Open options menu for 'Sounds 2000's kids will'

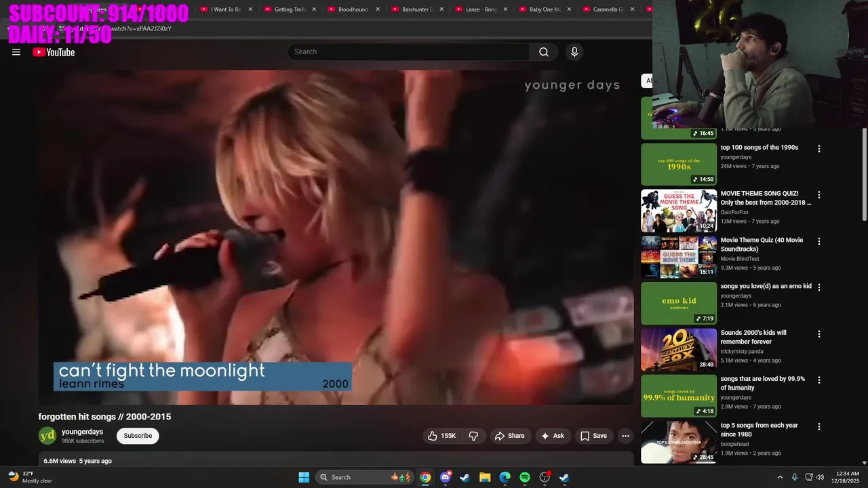point(819,334)
